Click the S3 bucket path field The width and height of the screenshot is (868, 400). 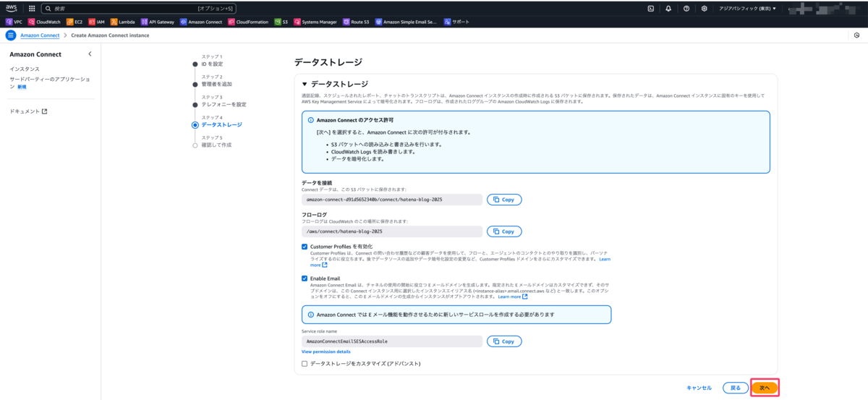coord(392,200)
